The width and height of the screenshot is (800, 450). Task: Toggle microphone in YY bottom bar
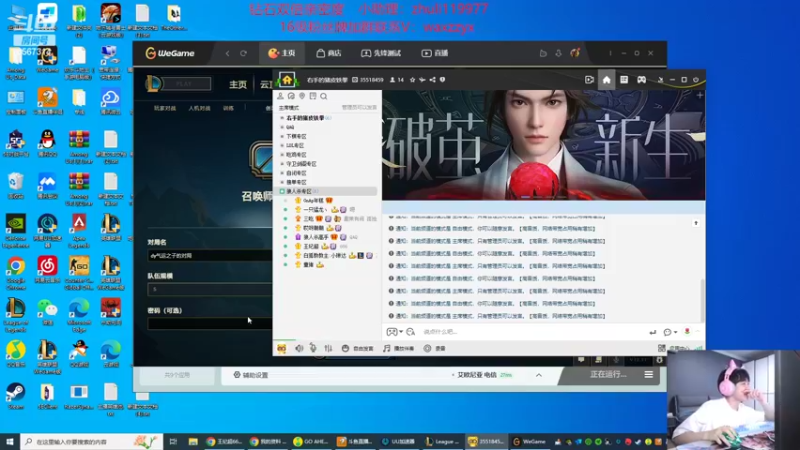(313, 348)
